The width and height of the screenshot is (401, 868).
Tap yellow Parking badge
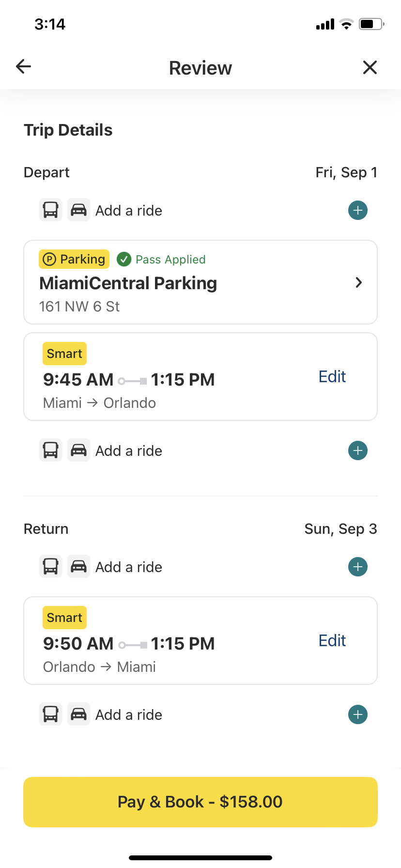[74, 259]
